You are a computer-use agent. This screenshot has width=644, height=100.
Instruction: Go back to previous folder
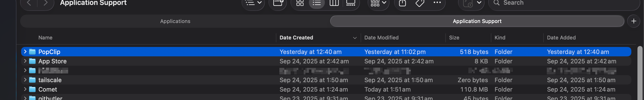(29, 3)
